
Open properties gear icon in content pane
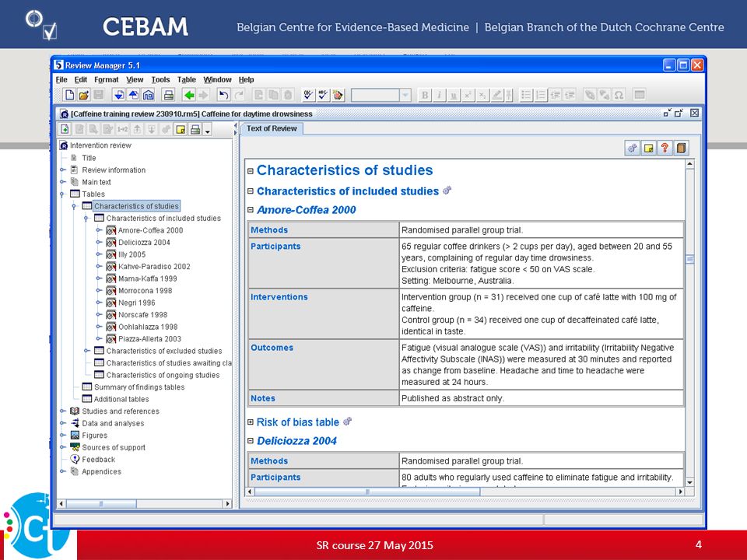pyautogui.click(x=632, y=148)
